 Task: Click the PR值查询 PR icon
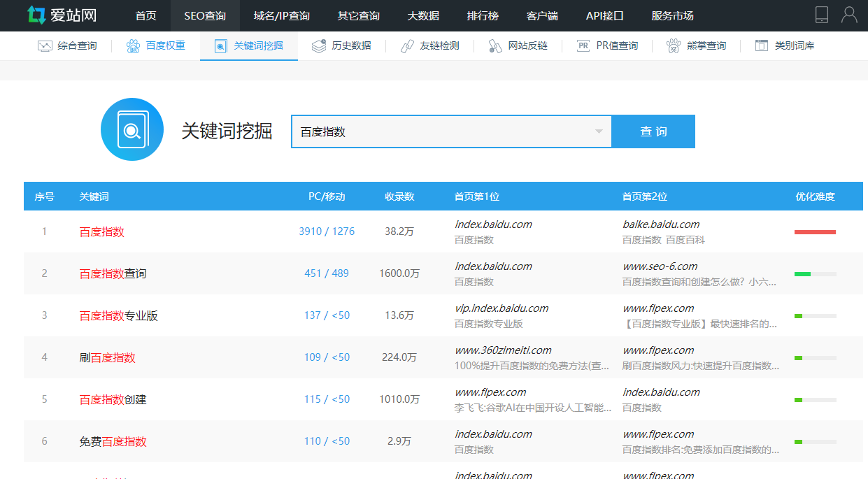(583, 46)
